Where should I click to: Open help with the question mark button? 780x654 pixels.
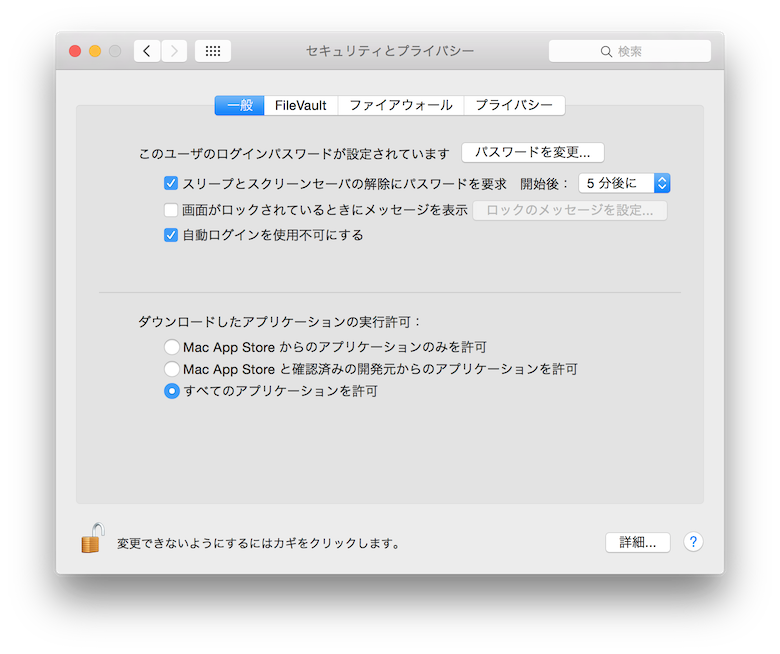(x=693, y=542)
